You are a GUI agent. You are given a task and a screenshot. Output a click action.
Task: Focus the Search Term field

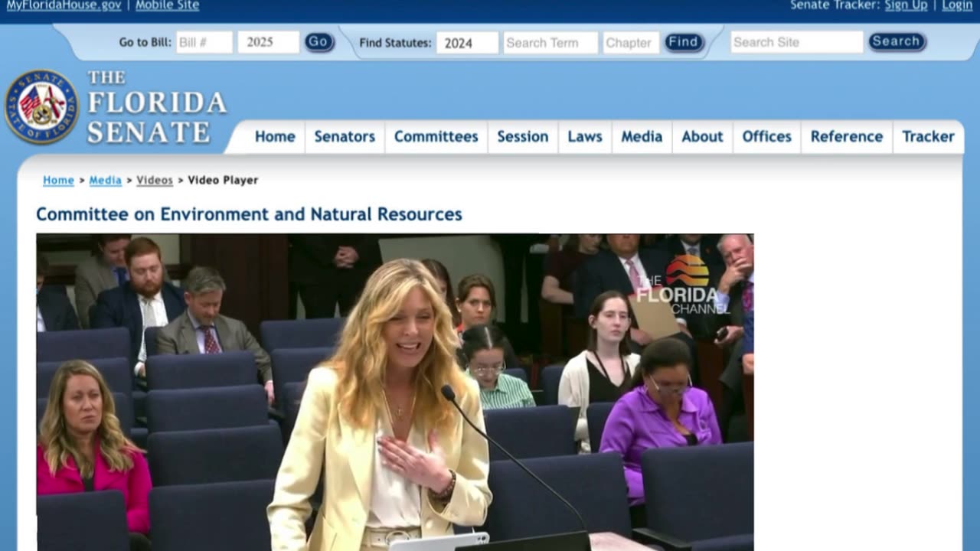pos(550,43)
